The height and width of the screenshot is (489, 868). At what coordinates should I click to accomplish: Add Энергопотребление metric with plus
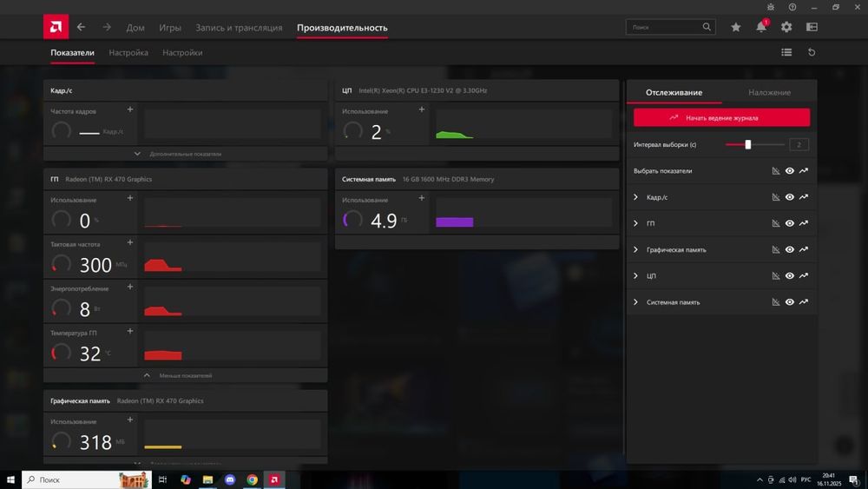click(130, 287)
